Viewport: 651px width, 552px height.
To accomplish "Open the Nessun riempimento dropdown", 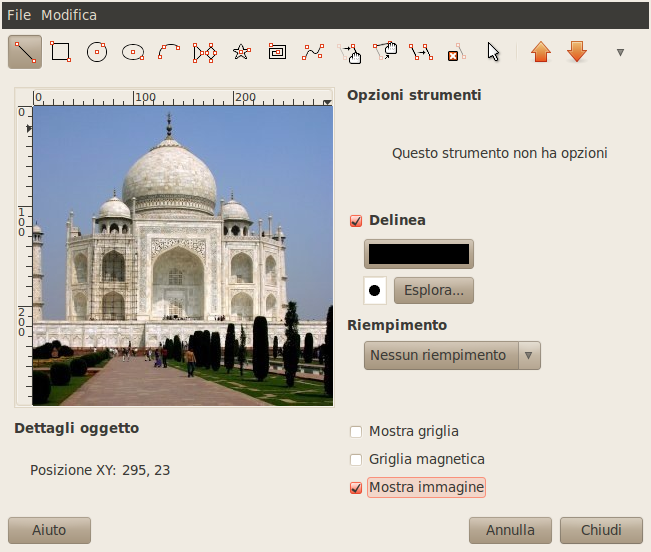I will pos(452,355).
